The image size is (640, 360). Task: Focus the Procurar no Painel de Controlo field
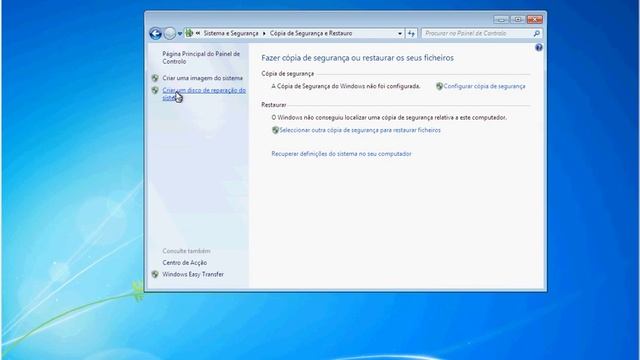point(477,33)
